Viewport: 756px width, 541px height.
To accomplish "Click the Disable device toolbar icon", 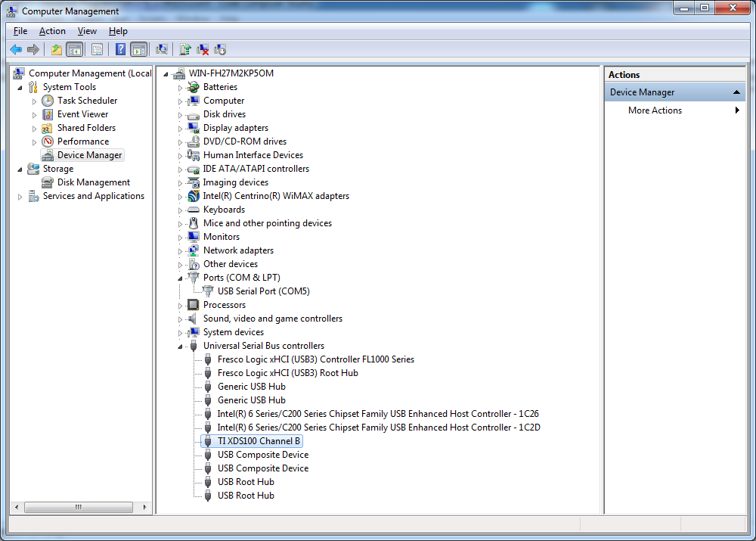I will [220, 49].
